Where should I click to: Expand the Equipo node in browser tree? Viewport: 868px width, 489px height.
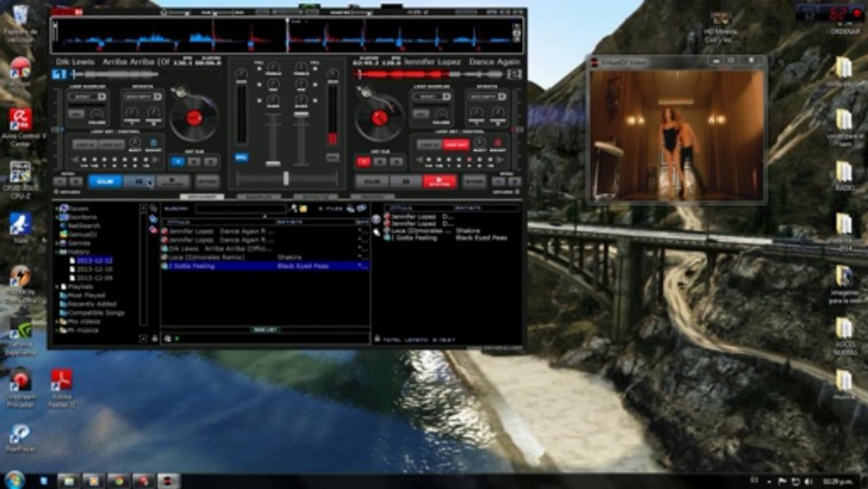57,208
